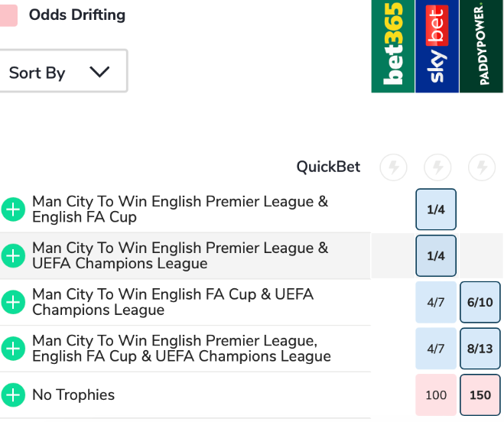This screenshot has width=504, height=422.
Task: Pick Paddy Power 6/10 odds button
Action: tap(480, 302)
